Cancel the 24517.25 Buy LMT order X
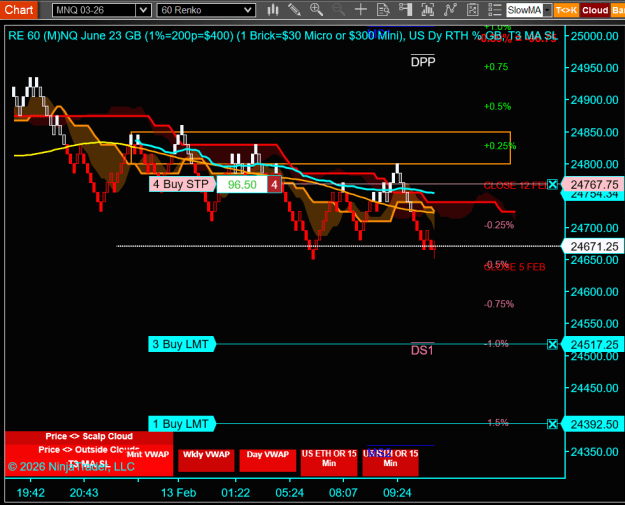The height and width of the screenshot is (505, 625). click(x=552, y=344)
